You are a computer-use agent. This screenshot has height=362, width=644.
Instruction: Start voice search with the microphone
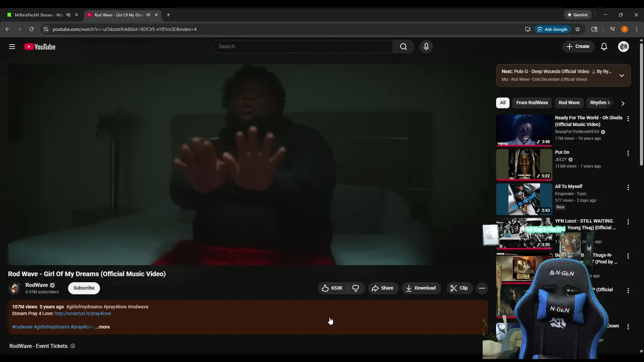point(426,46)
